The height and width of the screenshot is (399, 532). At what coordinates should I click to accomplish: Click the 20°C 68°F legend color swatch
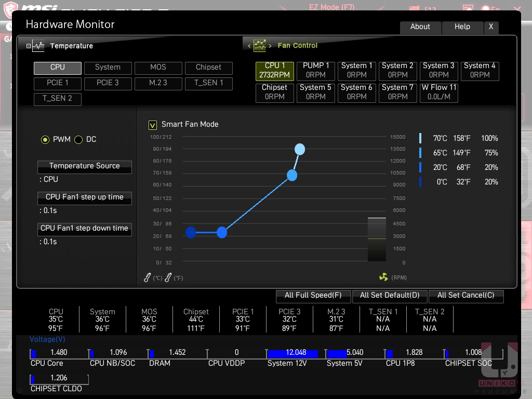(420, 167)
